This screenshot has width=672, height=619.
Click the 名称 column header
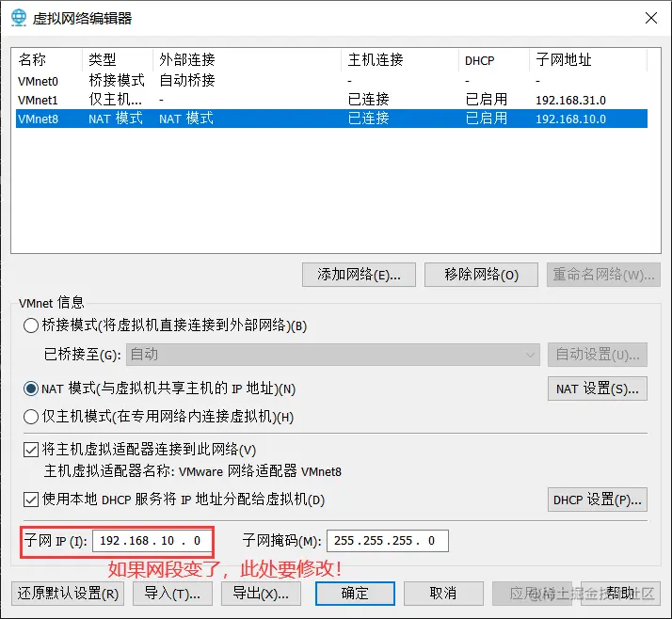tap(47, 59)
